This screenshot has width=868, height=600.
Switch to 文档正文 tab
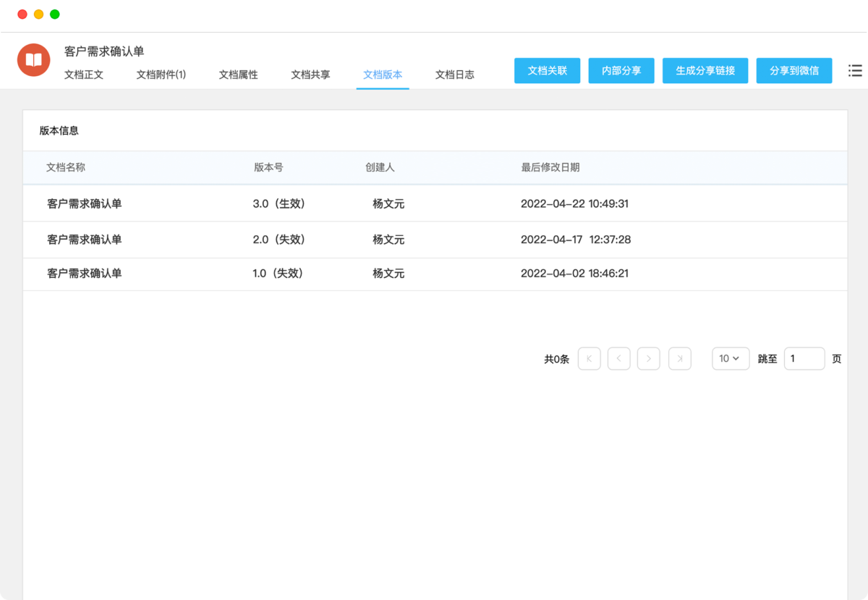click(x=84, y=75)
